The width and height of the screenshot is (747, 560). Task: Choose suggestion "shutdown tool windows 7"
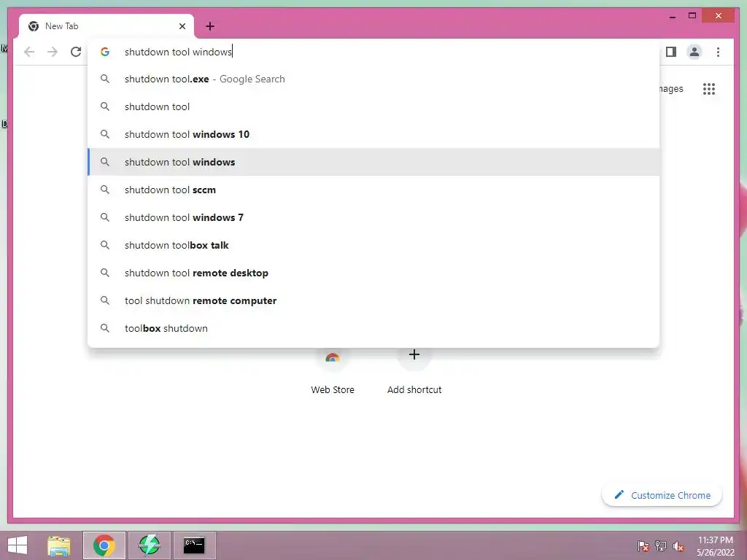coord(373,217)
